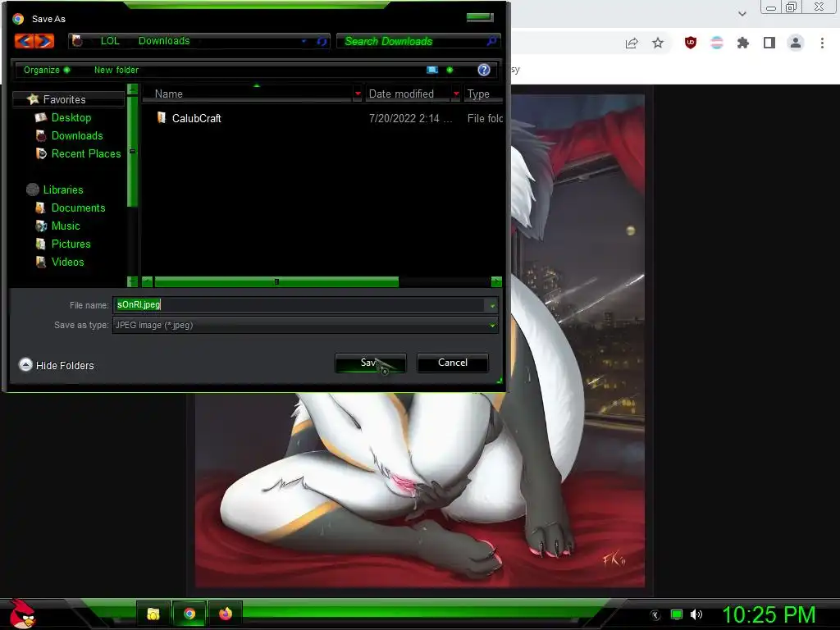Select Downloads in the address breadcrumb

[x=164, y=41]
